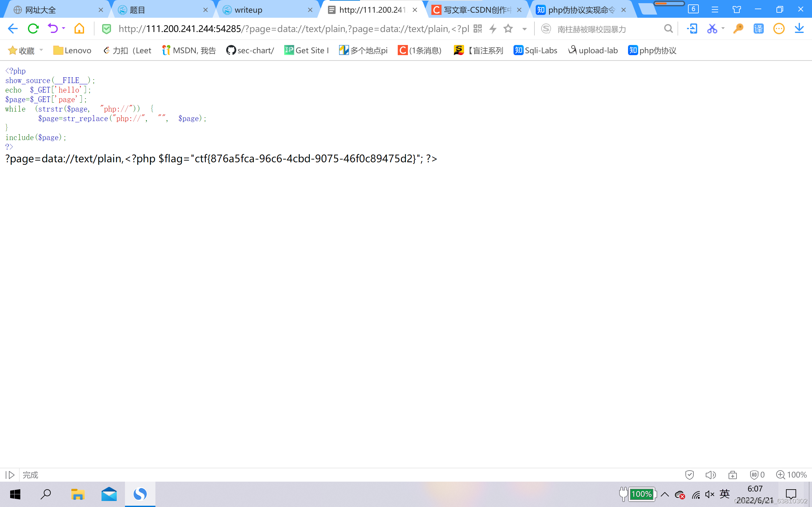Open QR code icon in address bar
The image size is (812, 507).
[x=478, y=29]
